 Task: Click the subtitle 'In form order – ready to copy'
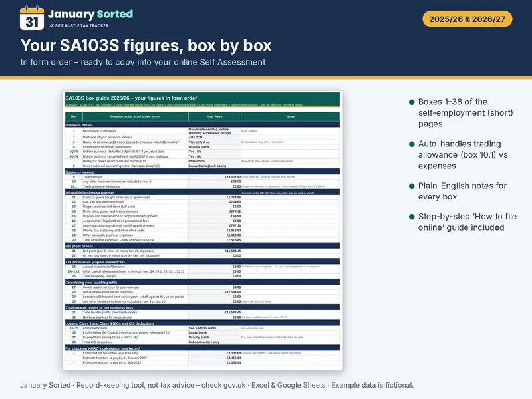point(143,62)
